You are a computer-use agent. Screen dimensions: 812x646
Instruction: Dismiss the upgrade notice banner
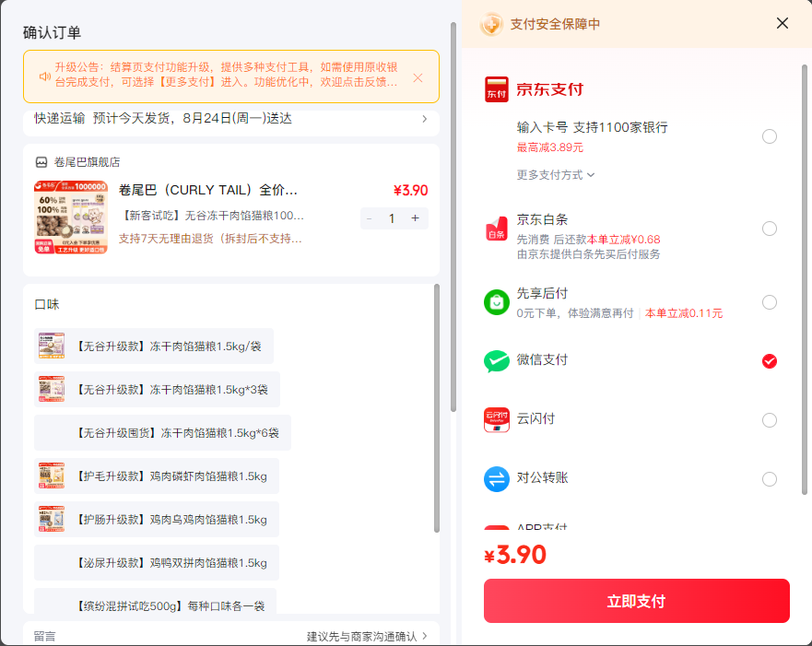pyautogui.click(x=418, y=77)
